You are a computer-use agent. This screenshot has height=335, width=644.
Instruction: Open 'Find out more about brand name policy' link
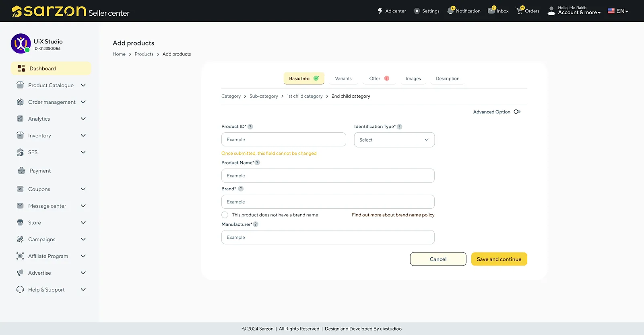coord(393,215)
